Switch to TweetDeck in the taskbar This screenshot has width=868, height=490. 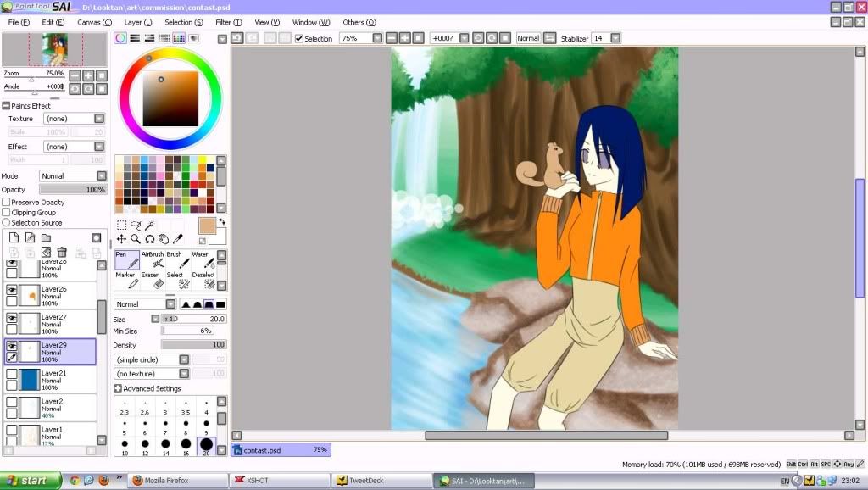tap(382, 481)
